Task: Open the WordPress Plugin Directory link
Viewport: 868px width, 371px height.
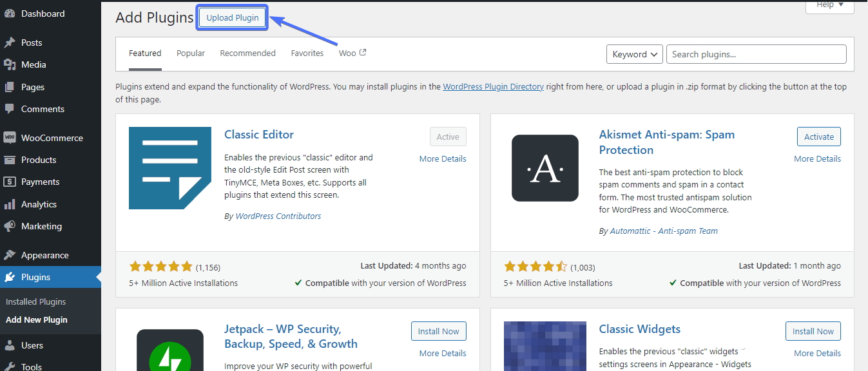Action: pyautogui.click(x=494, y=87)
